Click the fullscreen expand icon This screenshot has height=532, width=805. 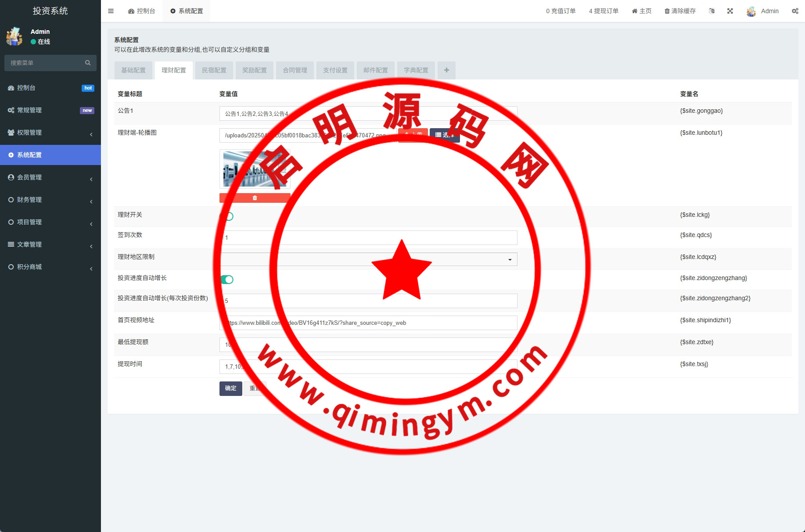click(730, 11)
